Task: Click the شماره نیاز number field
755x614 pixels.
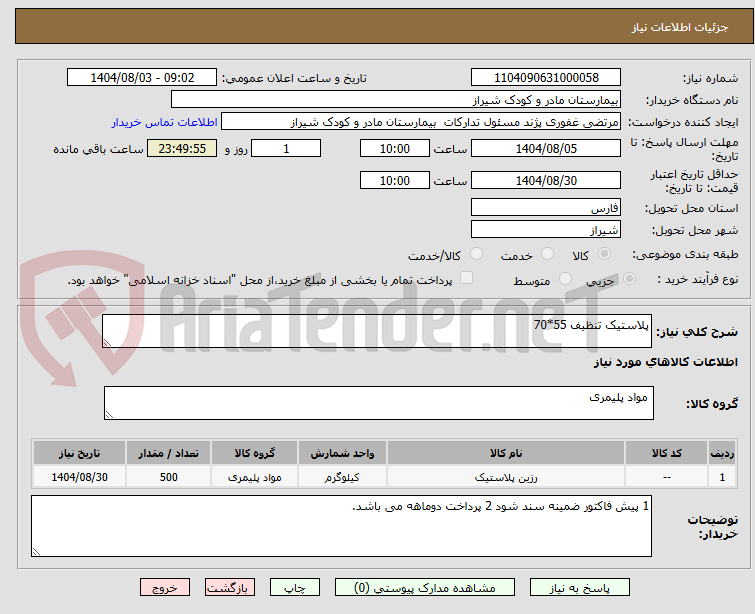Action: click(546, 78)
